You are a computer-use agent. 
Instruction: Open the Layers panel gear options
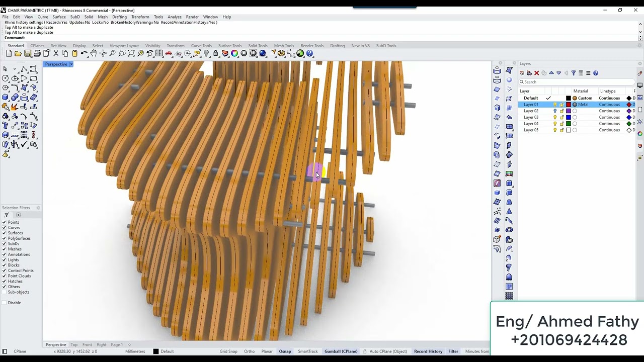point(639,64)
